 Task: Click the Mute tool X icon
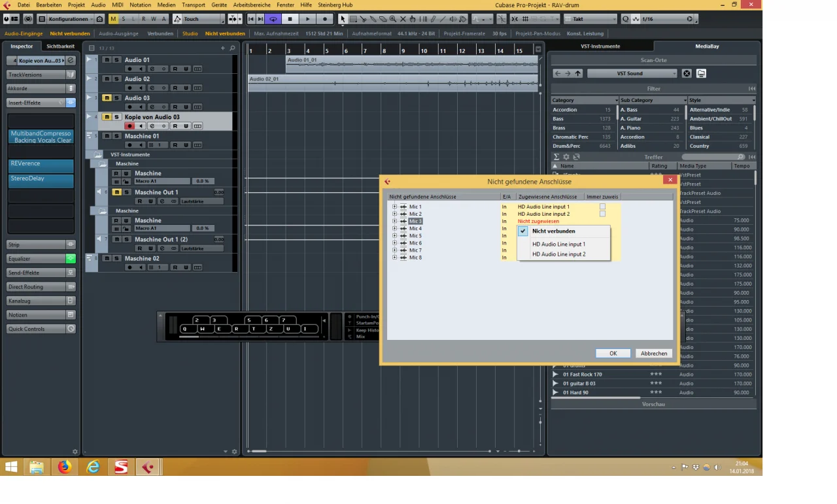403,20
